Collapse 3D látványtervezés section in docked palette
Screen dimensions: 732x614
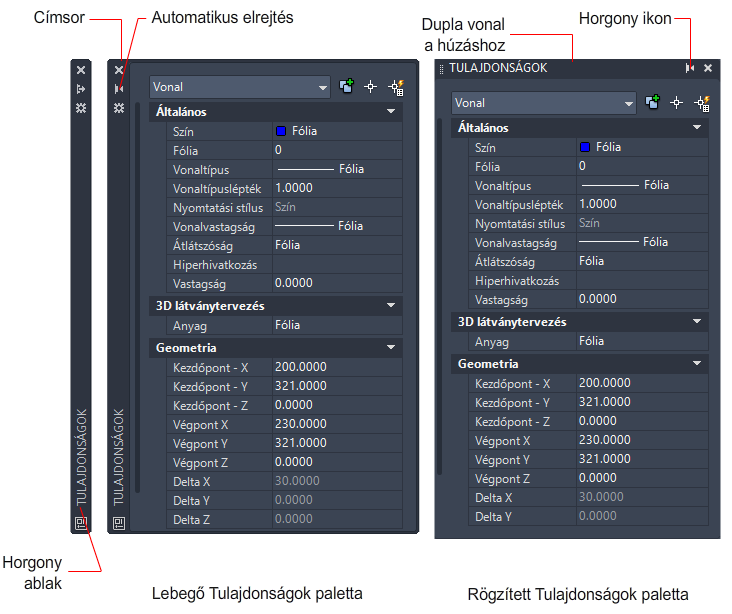pos(697,321)
